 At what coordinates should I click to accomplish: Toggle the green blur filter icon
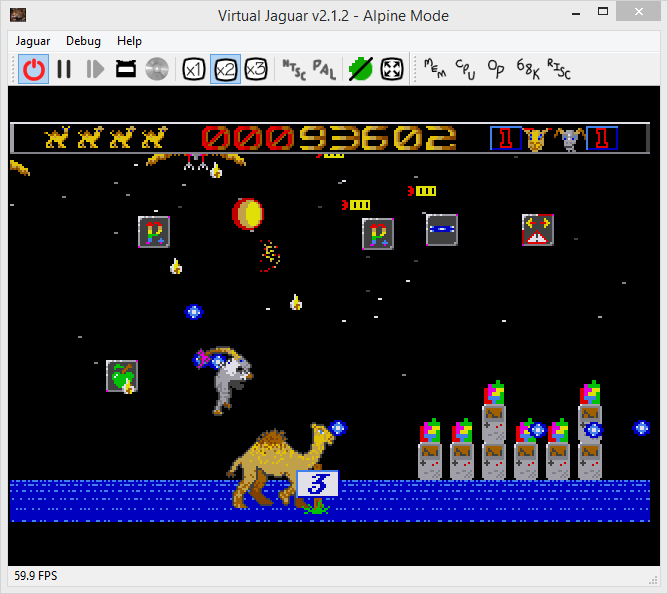tap(360, 69)
